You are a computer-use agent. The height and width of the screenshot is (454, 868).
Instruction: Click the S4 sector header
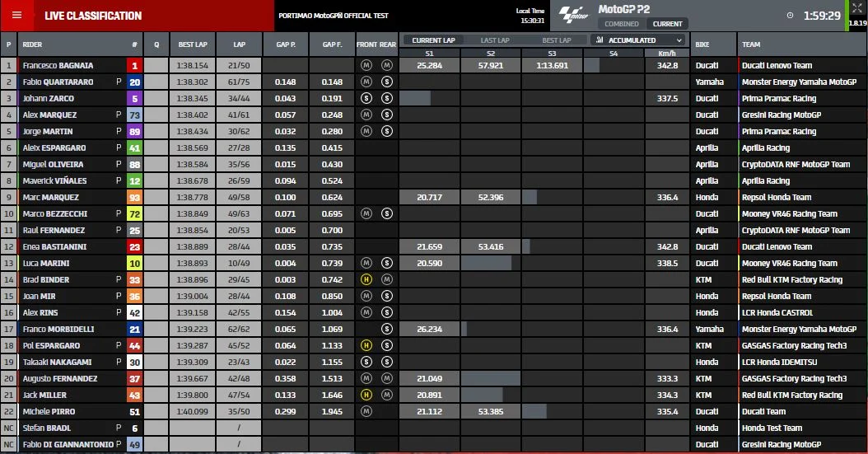614,54
